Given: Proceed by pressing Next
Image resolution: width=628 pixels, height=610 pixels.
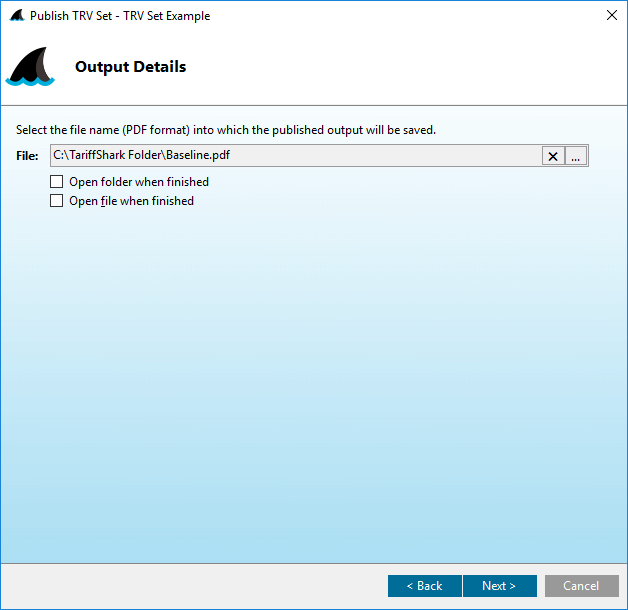Looking at the screenshot, I should [499, 586].
